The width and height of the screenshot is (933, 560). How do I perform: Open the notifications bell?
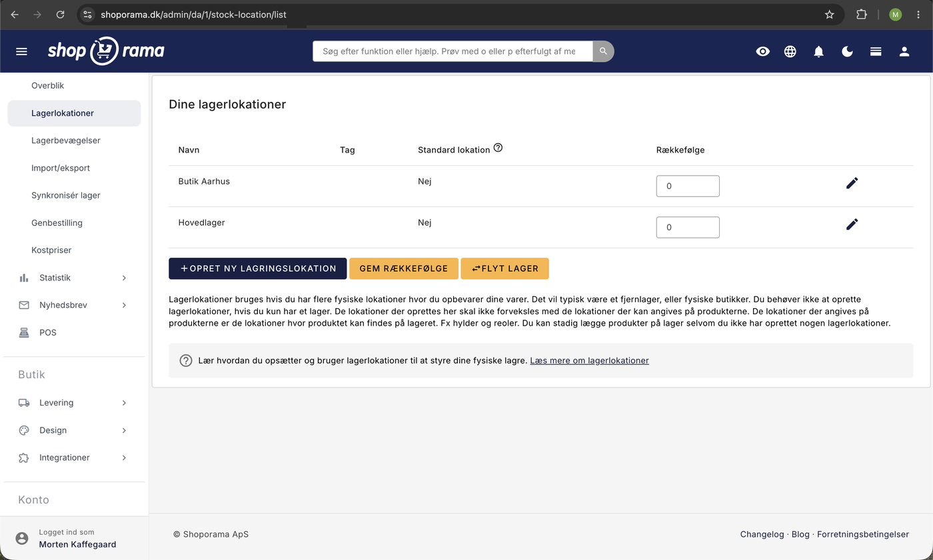coord(819,51)
